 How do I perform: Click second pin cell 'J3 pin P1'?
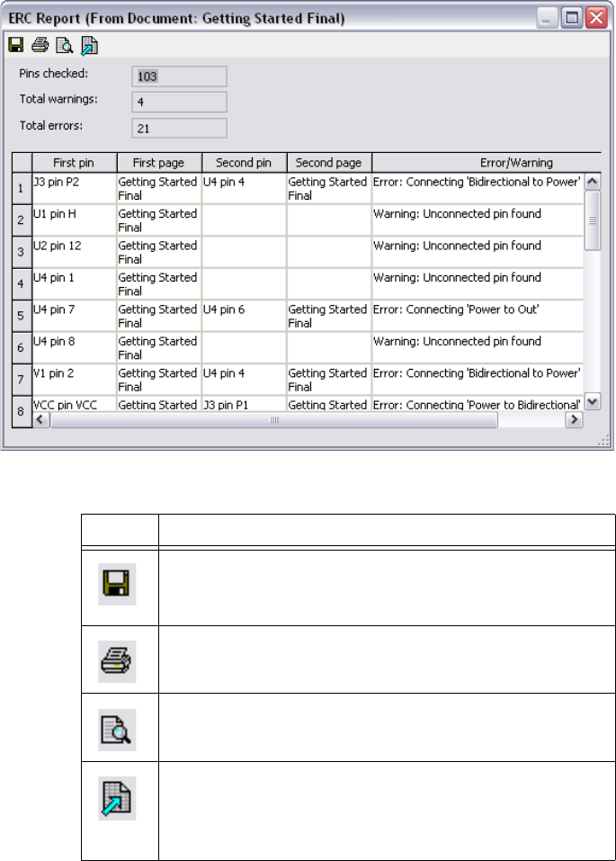pyautogui.click(x=245, y=404)
